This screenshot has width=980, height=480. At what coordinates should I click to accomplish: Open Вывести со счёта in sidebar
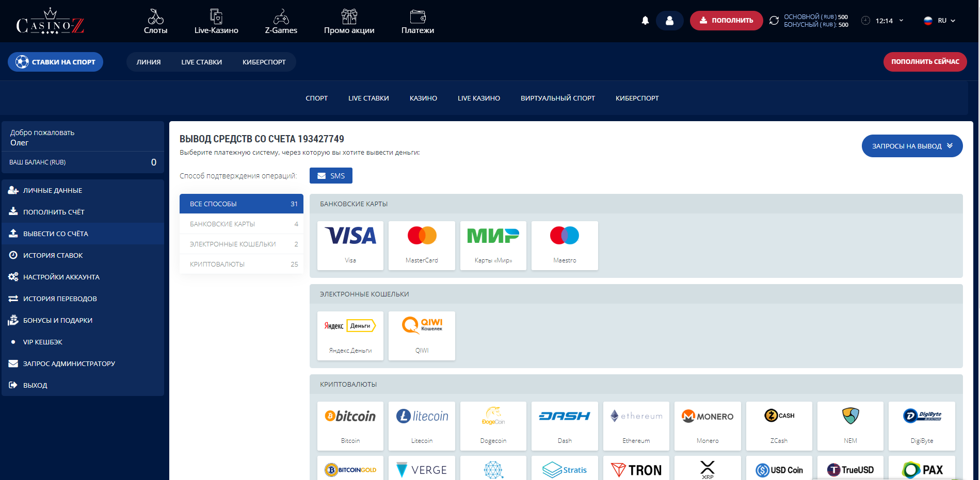point(83,234)
